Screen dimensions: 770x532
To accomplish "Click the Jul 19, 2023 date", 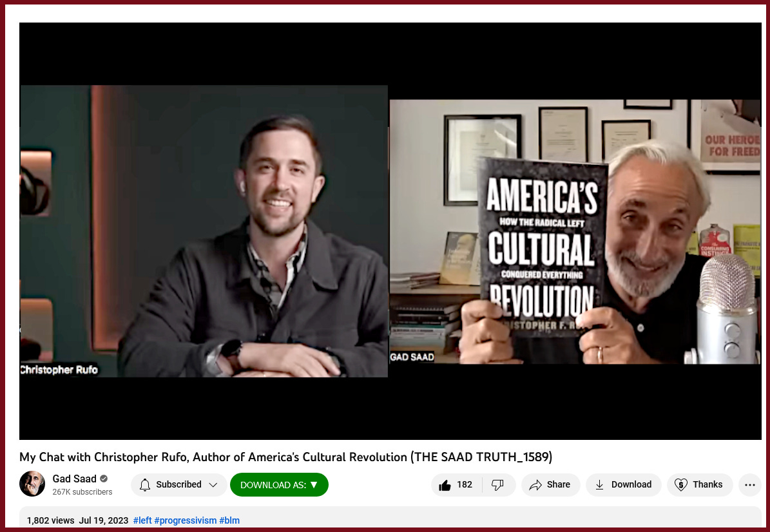I will (x=104, y=520).
